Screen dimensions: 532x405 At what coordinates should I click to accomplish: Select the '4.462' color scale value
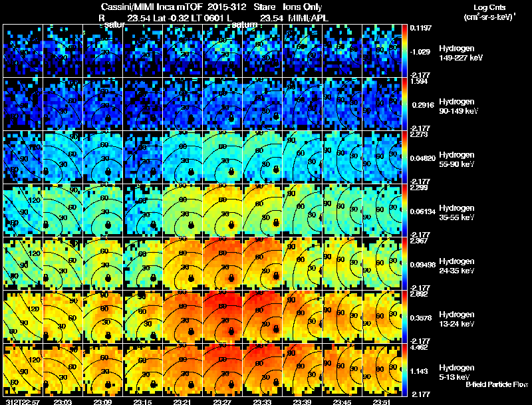point(420,347)
